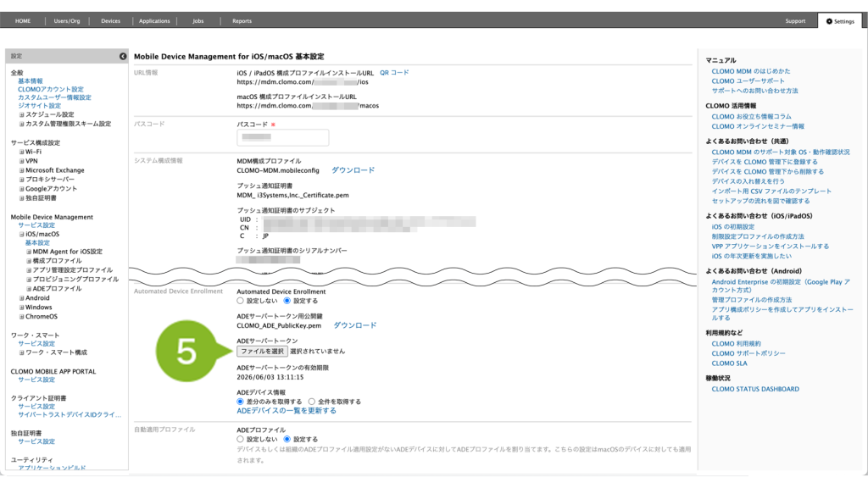Image resolution: width=868 pixels, height=488 pixels.
Task: Click ADEデバイスの一覧を更新する link
Action: tap(286, 411)
